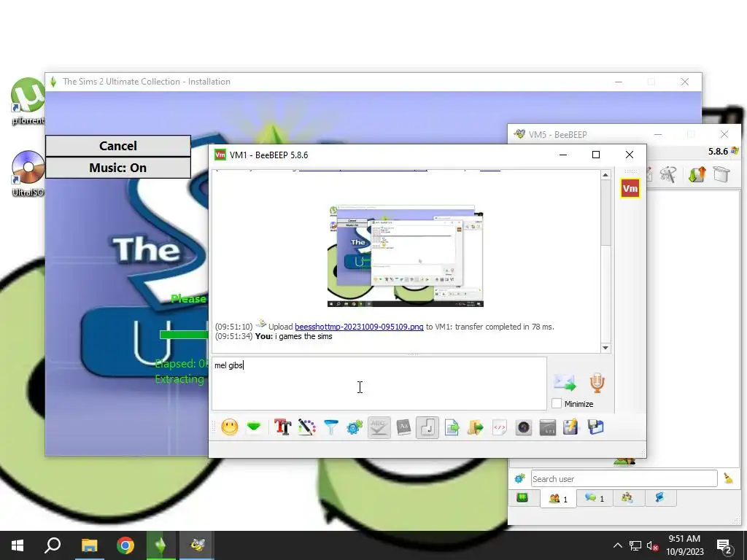Click the blue funnel filter icon
This screenshot has height=560, width=747.
(330, 427)
